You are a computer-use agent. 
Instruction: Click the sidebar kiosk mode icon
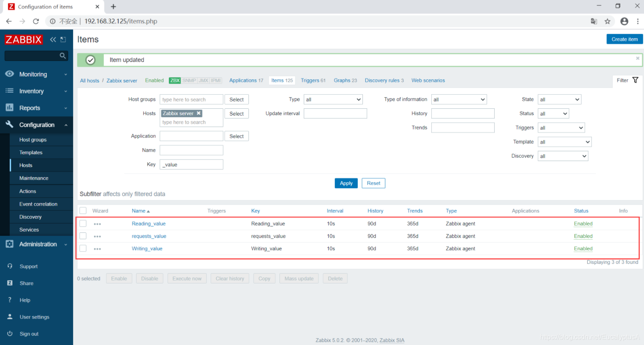pyautogui.click(x=63, y=40)
